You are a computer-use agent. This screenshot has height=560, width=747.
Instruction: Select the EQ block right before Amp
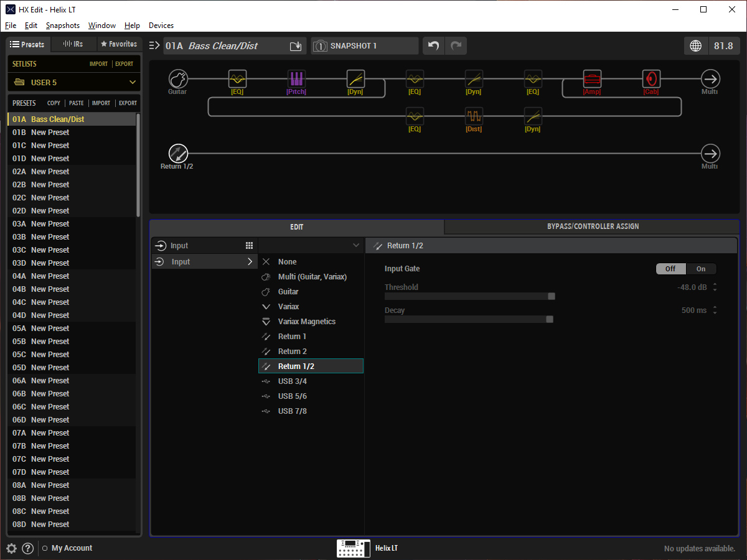point(533,79)
